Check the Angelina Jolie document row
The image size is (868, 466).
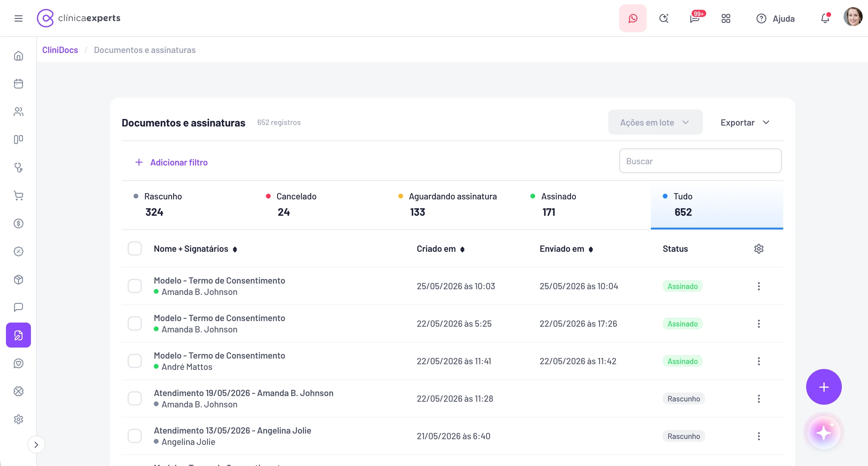click(135, 436)
